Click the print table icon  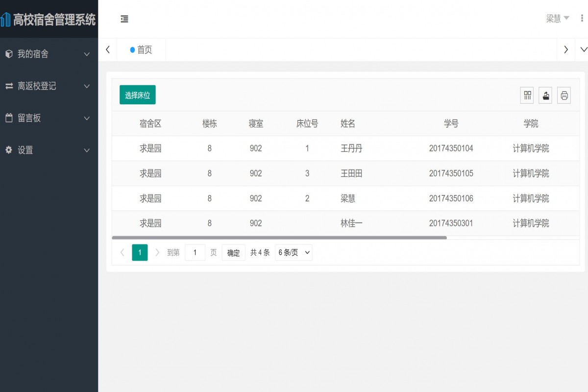[x=564, y=95]
